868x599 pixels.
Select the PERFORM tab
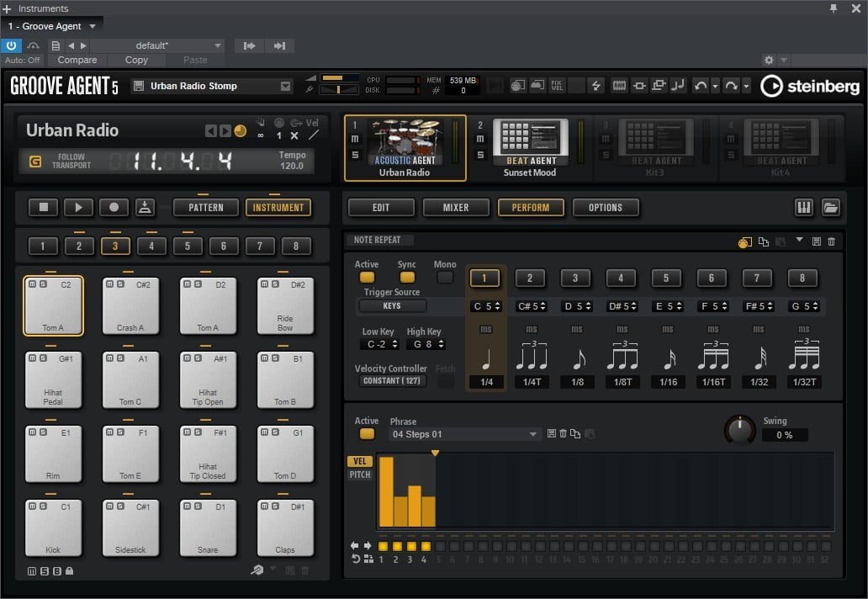pos(531,208)
